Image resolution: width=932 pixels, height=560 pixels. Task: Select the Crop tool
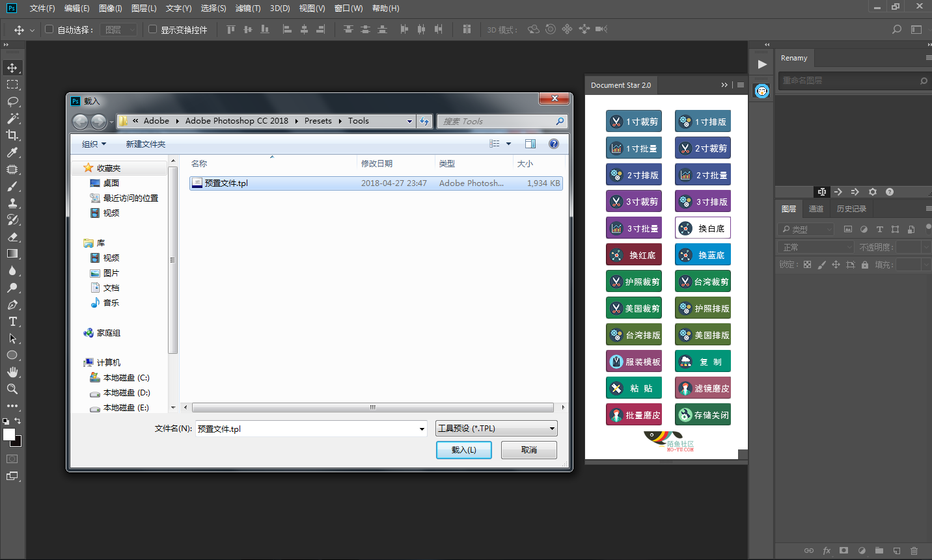[x=12, y=135]
